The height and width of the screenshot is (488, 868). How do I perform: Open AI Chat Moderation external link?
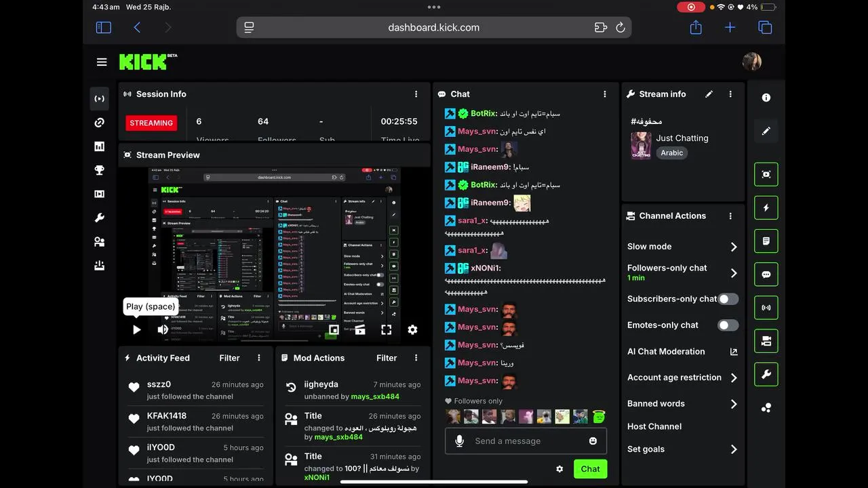coord(733,352)
